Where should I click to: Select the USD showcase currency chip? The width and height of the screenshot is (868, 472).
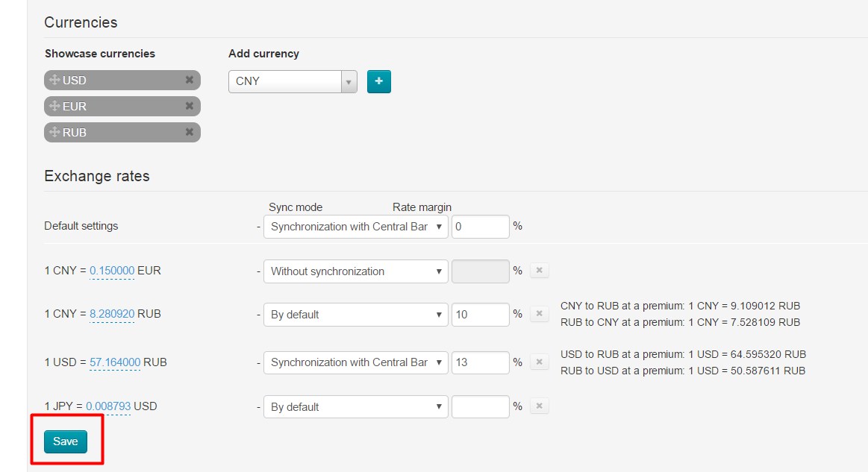point(122,81)
